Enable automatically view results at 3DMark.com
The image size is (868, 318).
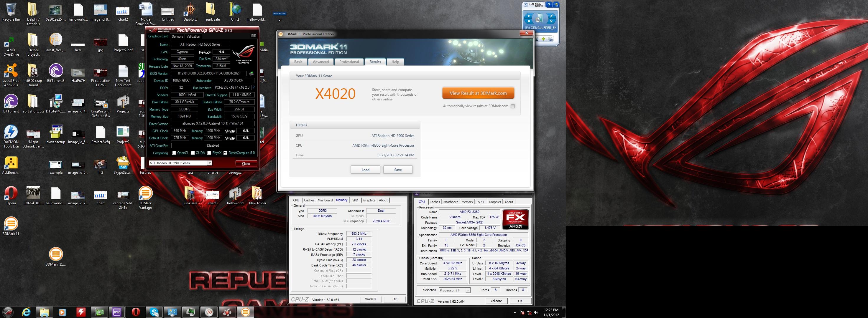click(513, 106)
